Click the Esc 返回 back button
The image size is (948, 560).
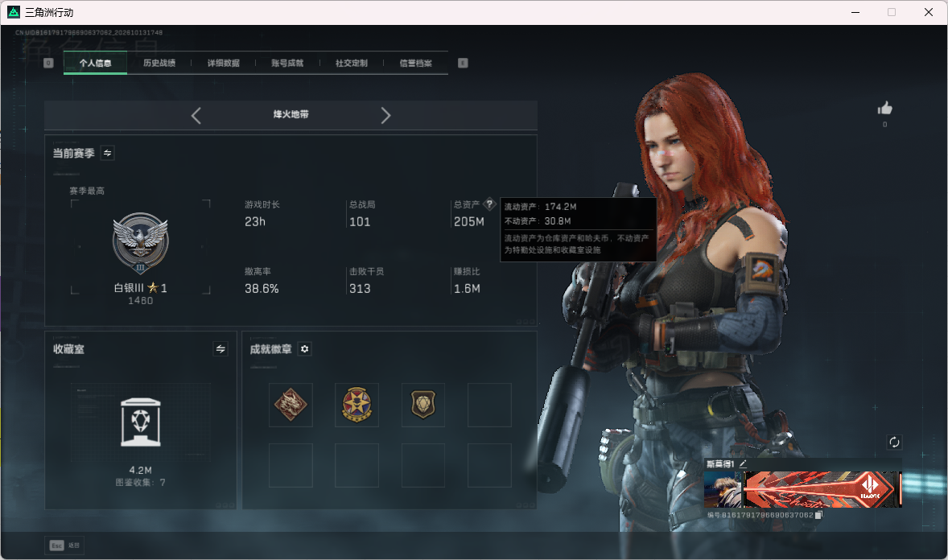tap(65, 546)
